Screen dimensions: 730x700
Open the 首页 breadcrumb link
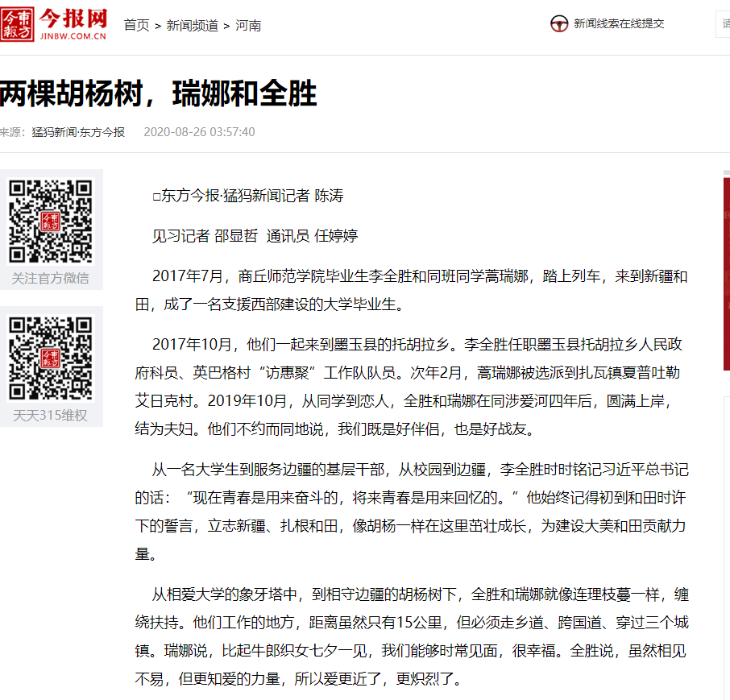(x=136, y=25)
